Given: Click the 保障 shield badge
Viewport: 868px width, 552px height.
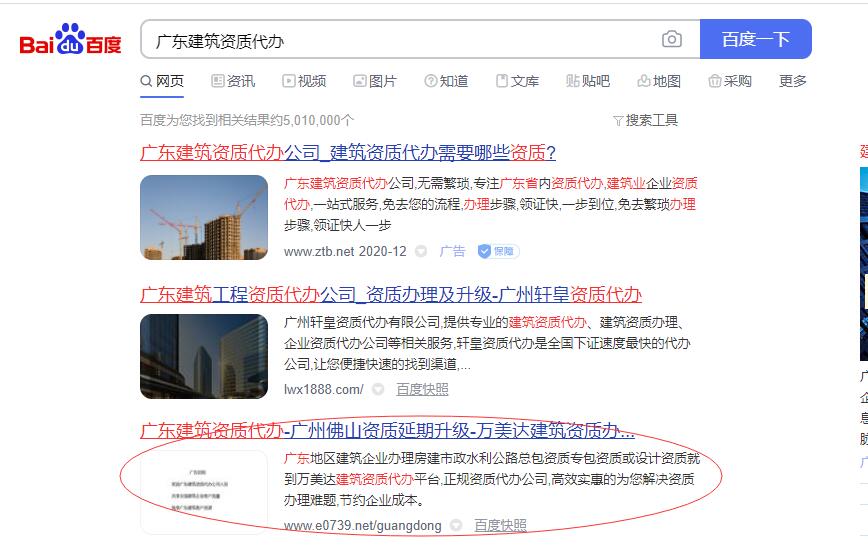Looking at the screenshot, I should click(498, 251).
